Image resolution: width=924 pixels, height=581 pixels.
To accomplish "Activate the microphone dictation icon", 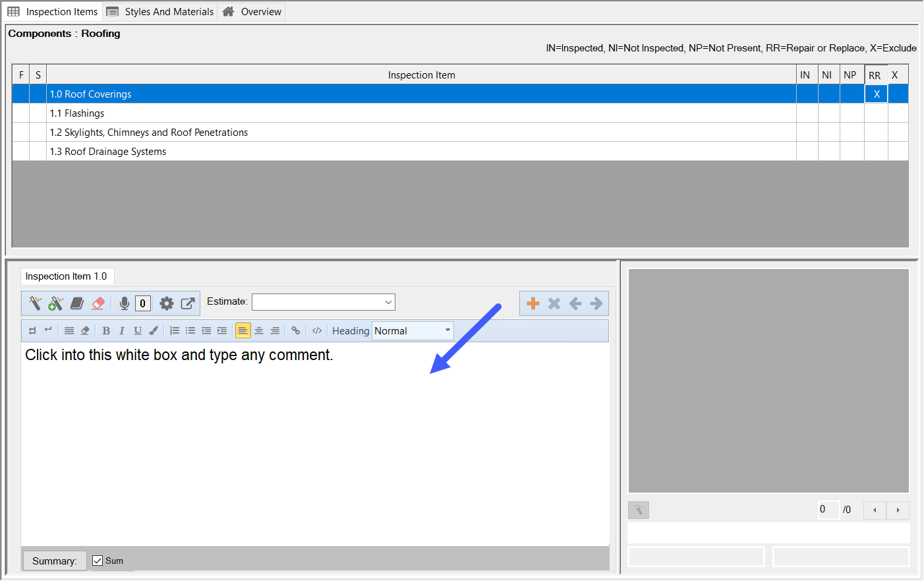I will click(x=124, y=303).
